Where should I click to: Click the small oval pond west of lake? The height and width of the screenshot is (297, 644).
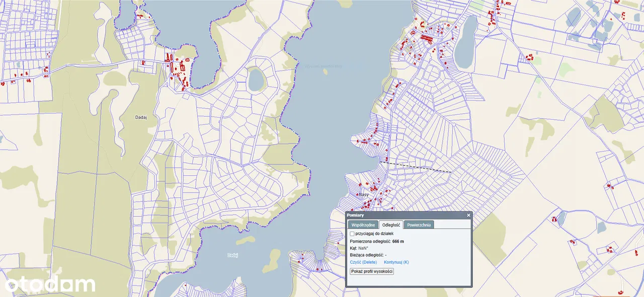click(256, 79)
